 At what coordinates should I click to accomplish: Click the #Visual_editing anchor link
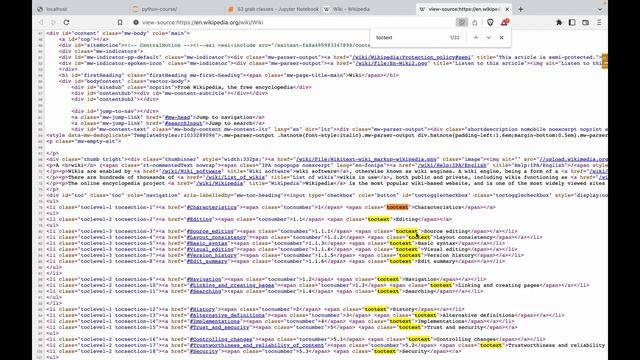coord(210,249)
